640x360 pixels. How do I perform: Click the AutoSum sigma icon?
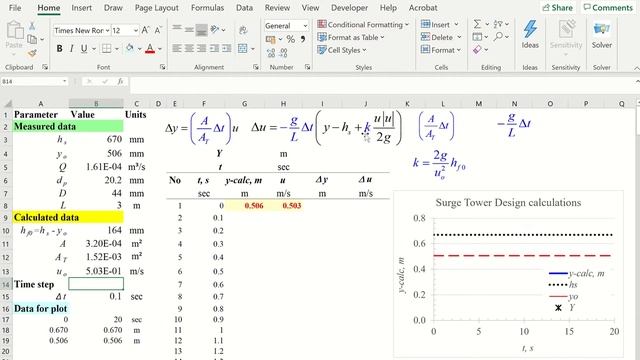click(x=477, y=24)
